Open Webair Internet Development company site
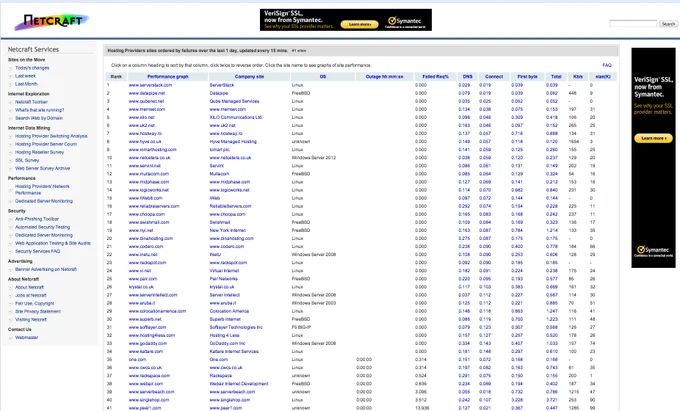The height and width of the screenshot is (411, 680). [239, 384]
